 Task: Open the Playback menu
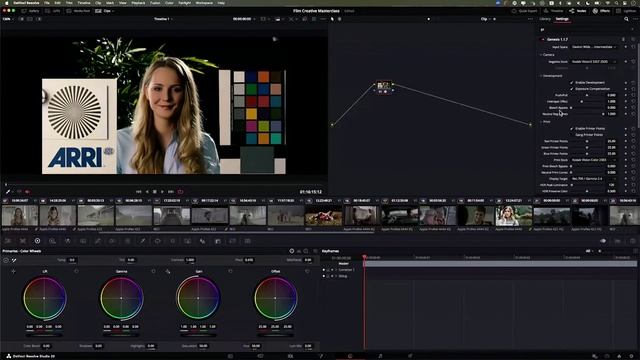coord(138,3)
